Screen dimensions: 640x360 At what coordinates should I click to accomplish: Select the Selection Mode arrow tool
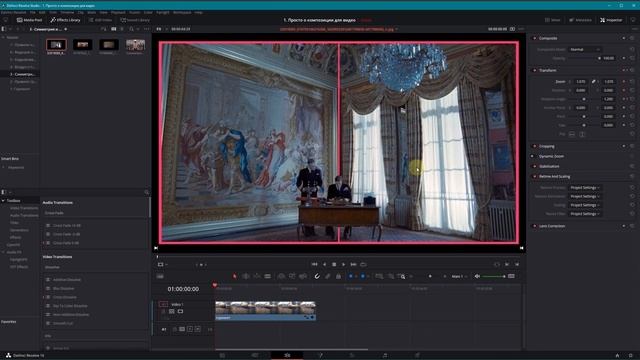(x=234, y=276)
